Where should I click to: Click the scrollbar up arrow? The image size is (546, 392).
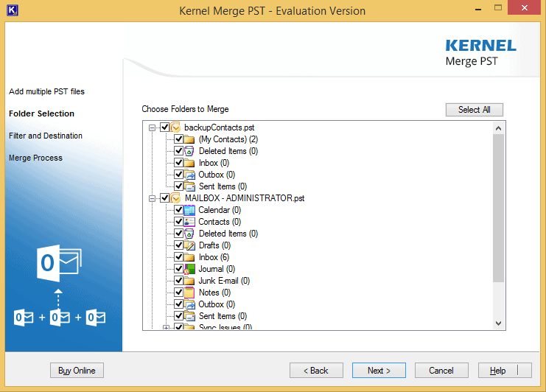click(x=498, y=128)
